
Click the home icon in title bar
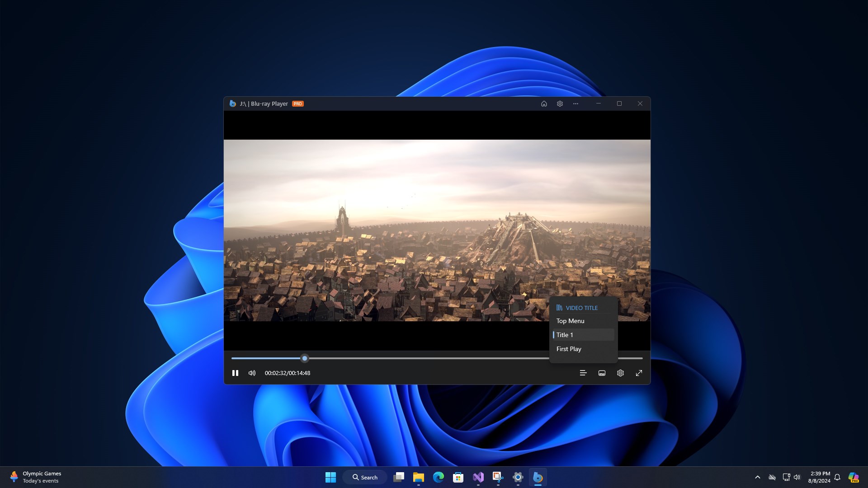pyautogui.click(x=544, y=103)
